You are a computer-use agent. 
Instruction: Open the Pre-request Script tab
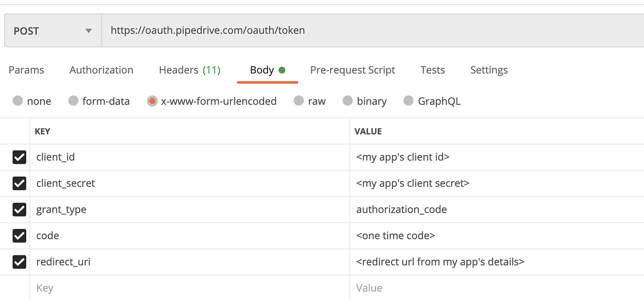click(352, 70)
